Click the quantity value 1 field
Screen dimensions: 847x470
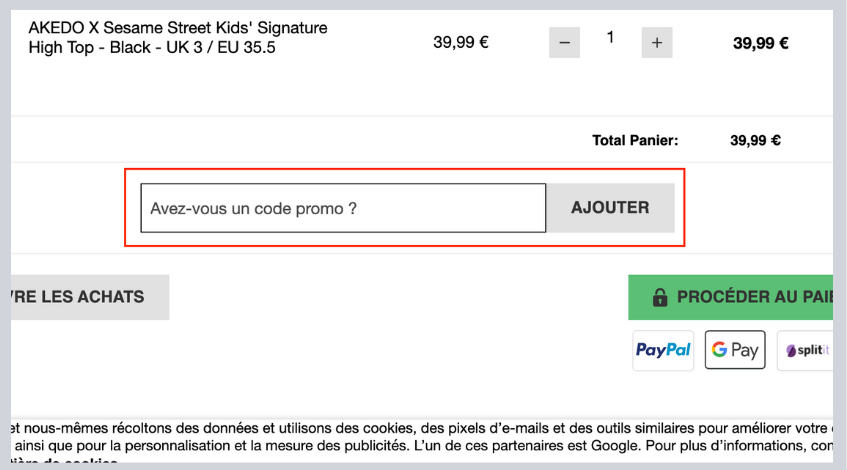click(610, 38)
